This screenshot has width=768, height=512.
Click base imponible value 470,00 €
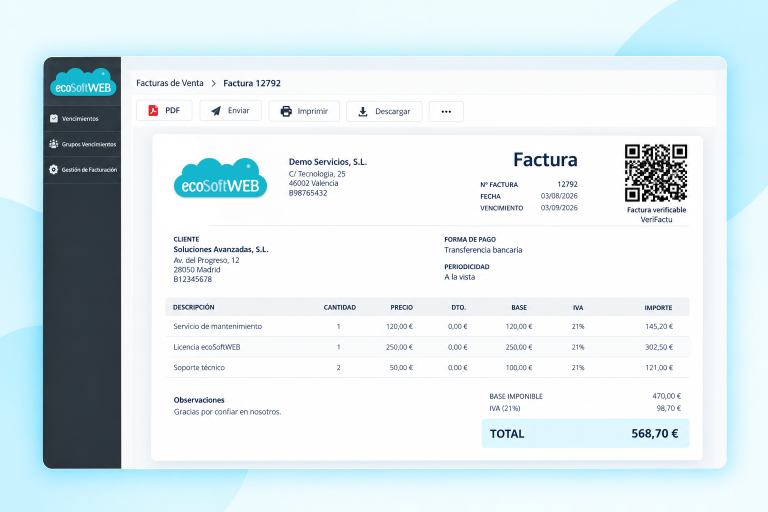pyautogui.click(x=667, y=396)
